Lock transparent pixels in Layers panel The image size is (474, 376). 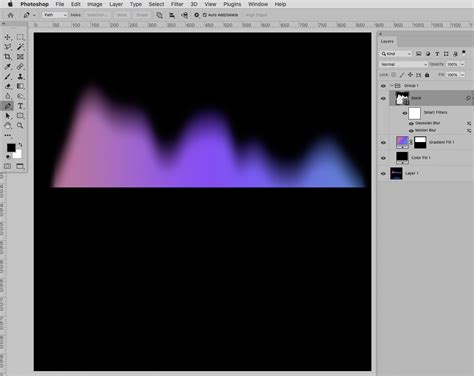click(x=394, y=75)
